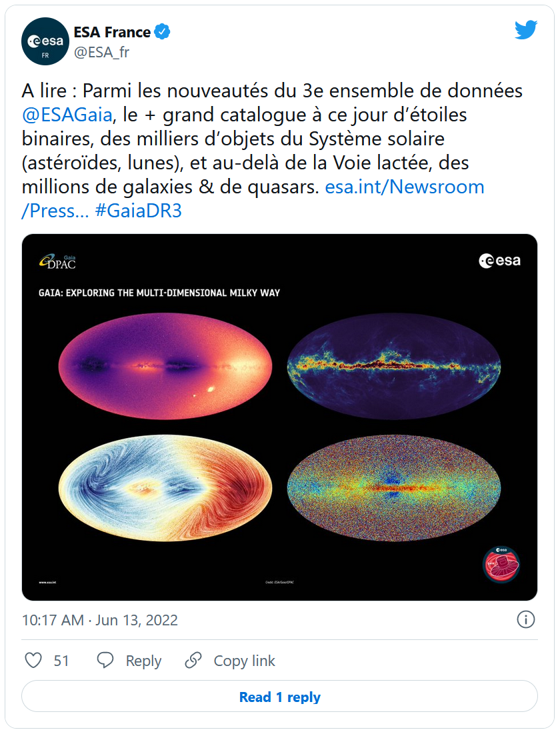Open the tweet info icon
Screen dimensions: 560x734
tap(526, 620)
